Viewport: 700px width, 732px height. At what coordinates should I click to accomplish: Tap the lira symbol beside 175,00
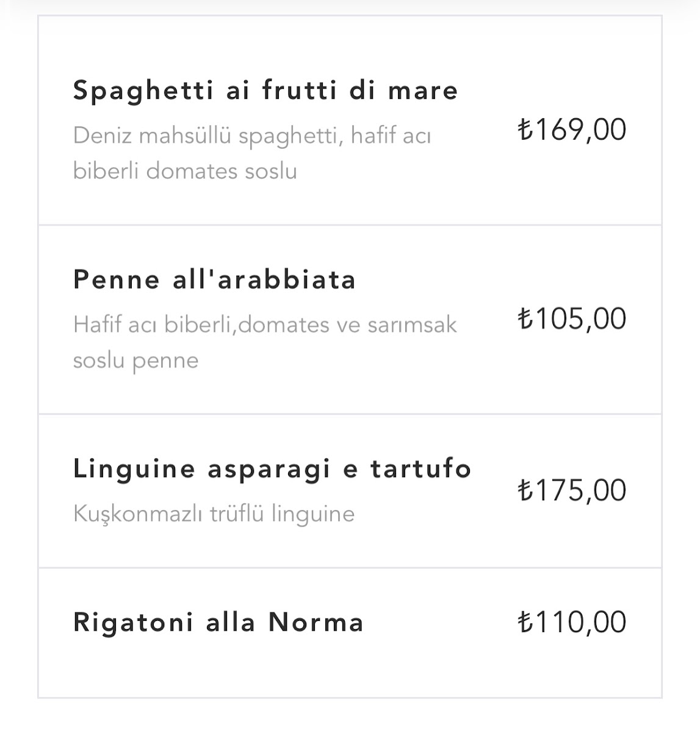point(525,490)
